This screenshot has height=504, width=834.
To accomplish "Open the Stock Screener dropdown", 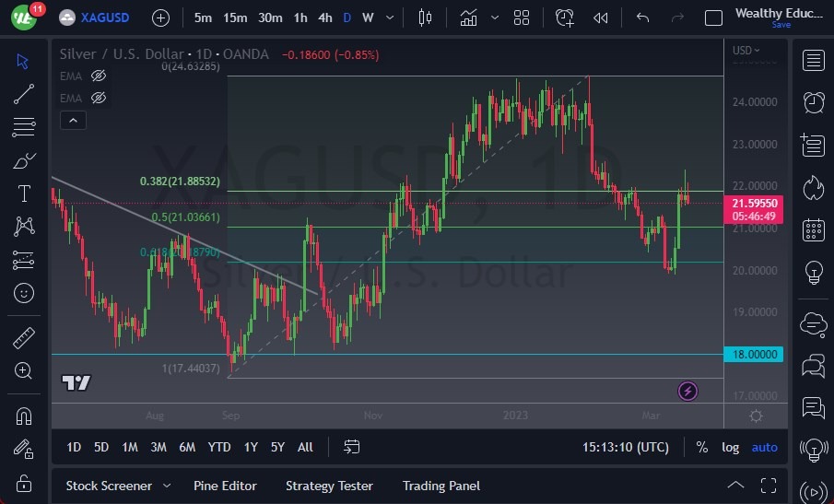I will coord(118,486).
